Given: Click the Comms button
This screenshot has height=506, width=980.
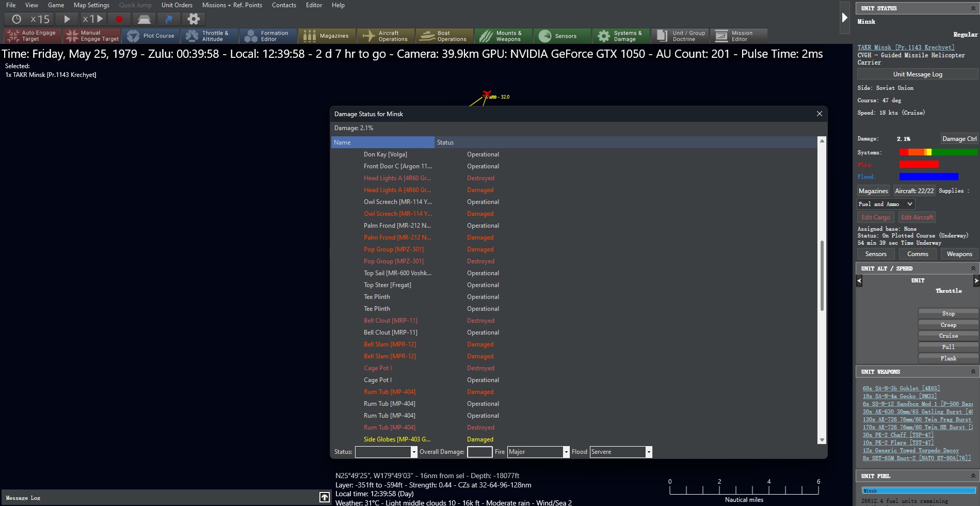Looking at the screenshot, I should 918,254.
